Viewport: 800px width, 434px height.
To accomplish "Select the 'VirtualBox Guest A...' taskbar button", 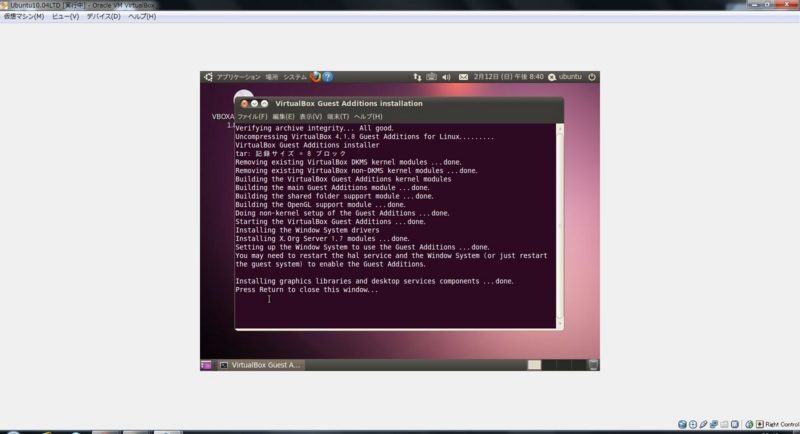I will (261, 365).
